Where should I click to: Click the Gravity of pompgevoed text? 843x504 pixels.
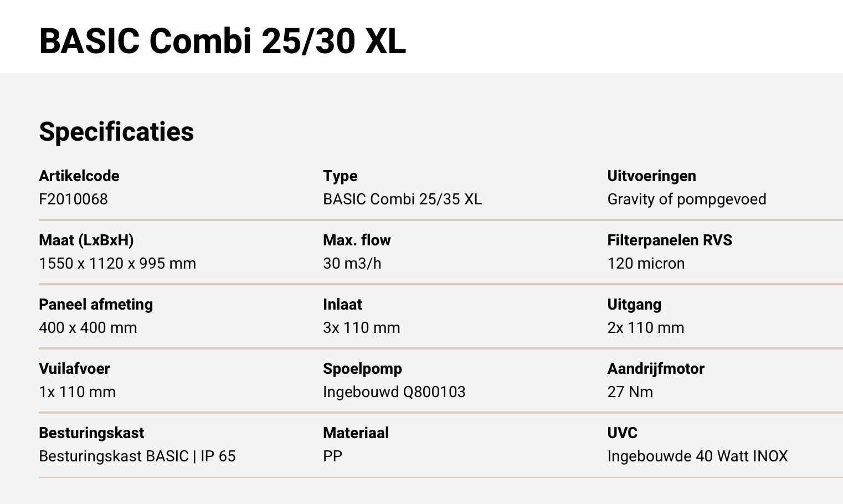(686, 199)
